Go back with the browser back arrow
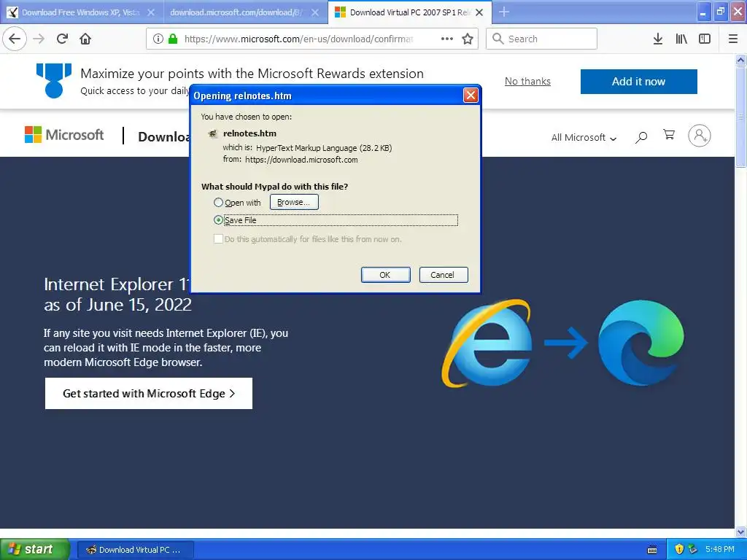Screen dimensions: 747x560 click(15, 39)
